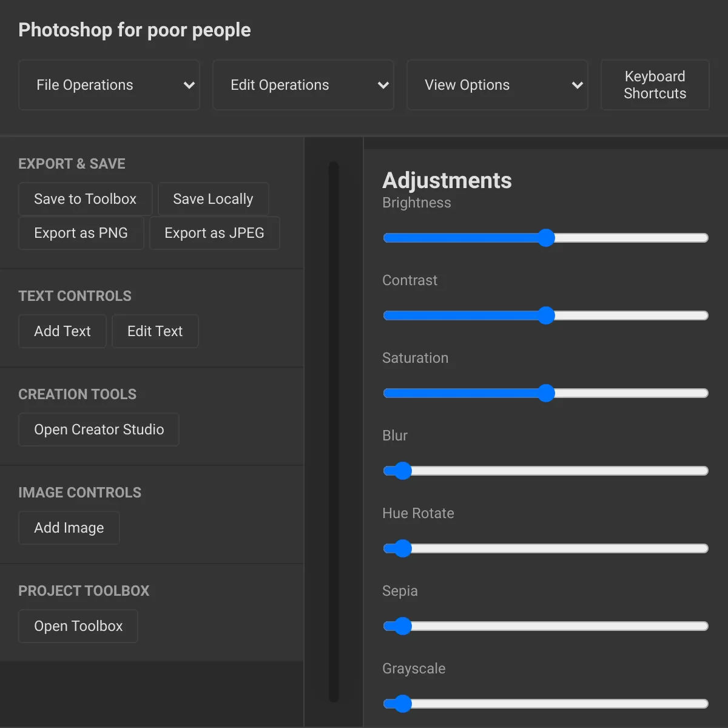728x728 pixels.
Task: Click the Sepia slider track
Action: pos(546,626)
